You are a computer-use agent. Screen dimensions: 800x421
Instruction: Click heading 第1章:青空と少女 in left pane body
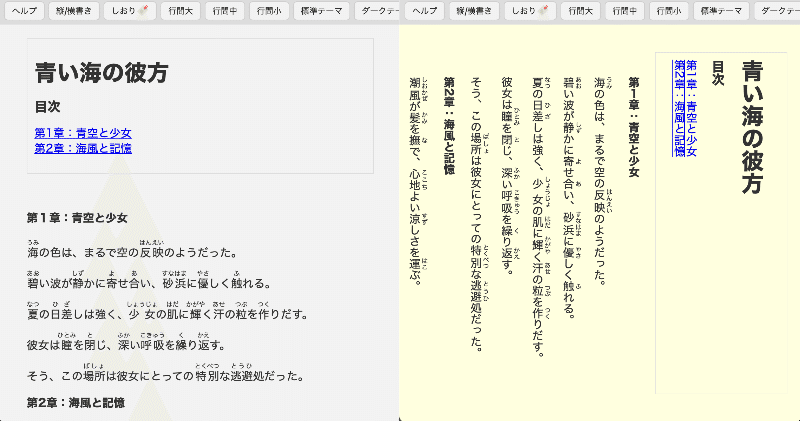pyautogui.click(x=77, y=218)
